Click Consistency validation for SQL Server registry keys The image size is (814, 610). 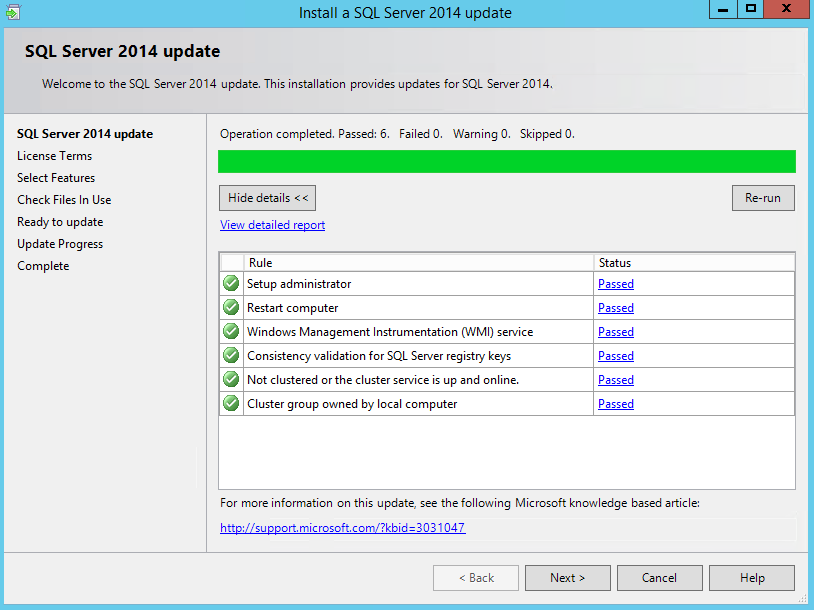[x=379, y=356]
